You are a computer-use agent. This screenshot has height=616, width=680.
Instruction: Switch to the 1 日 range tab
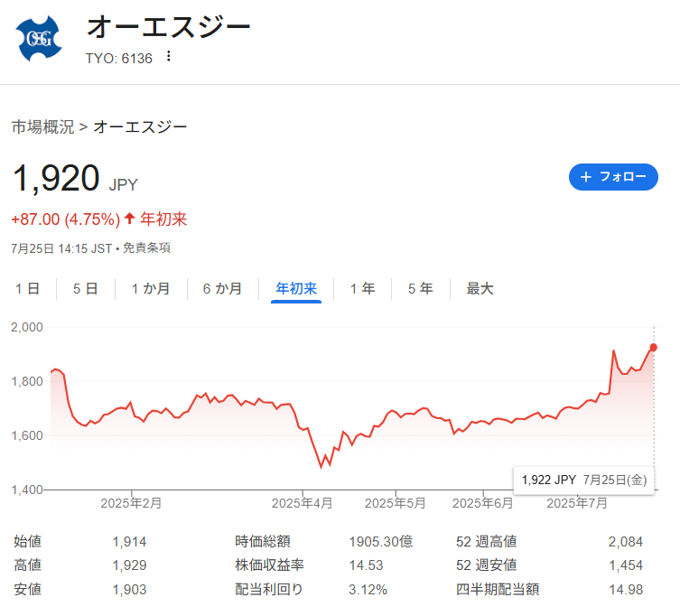tap(28, 289)
